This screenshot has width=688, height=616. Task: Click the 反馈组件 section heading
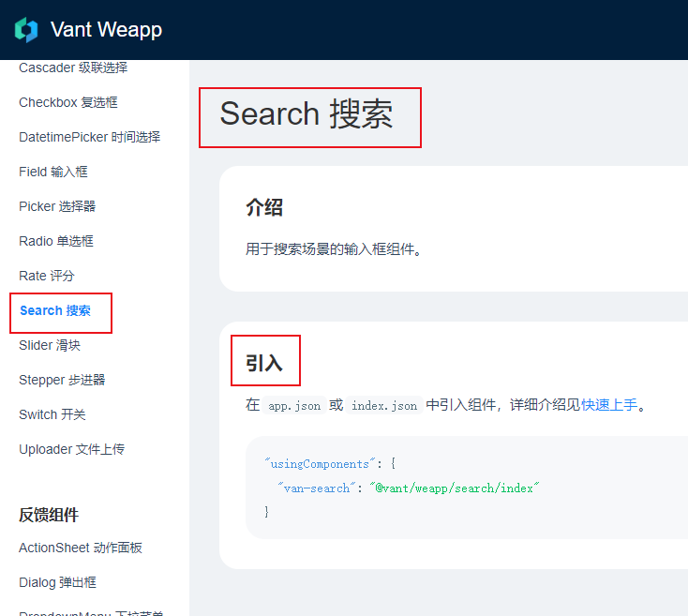[x=49, y=515]
